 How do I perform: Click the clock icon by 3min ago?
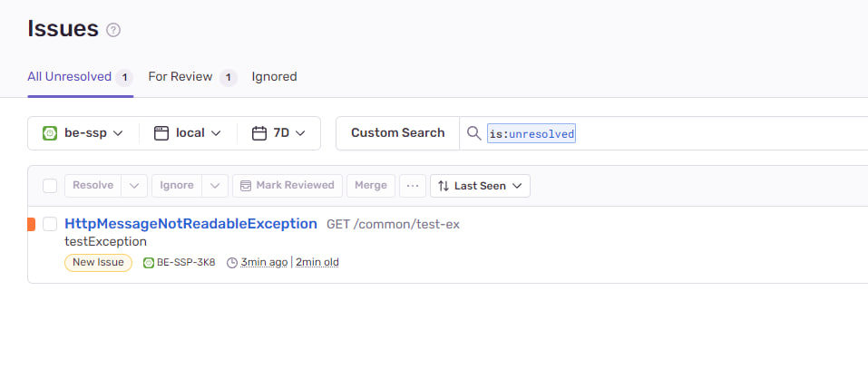click(232, 263)
